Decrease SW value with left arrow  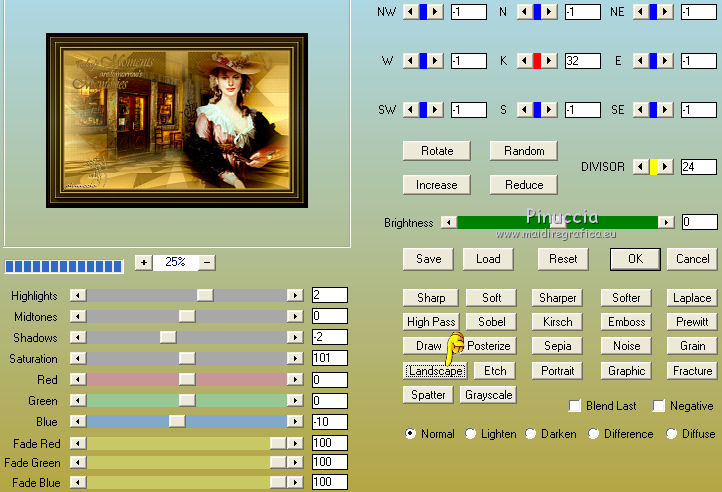pyautogui.click(x=411, y=110)
